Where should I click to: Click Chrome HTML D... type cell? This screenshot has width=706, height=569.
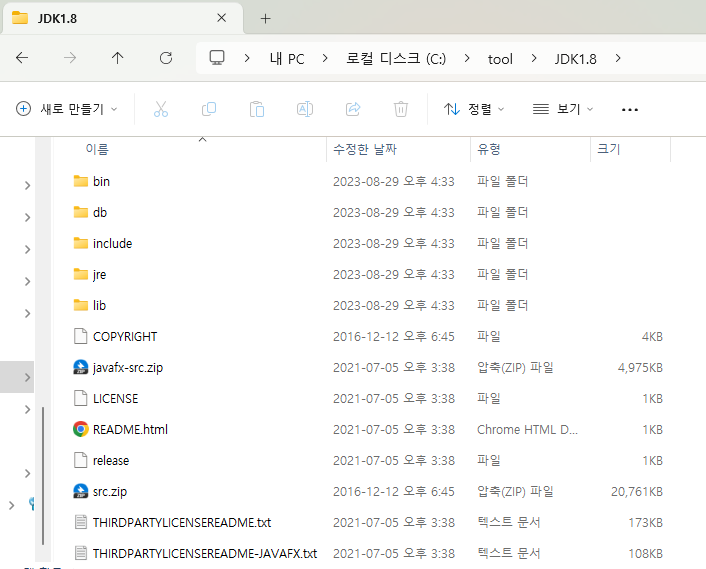pyautogui.click(x=527, y=429)
